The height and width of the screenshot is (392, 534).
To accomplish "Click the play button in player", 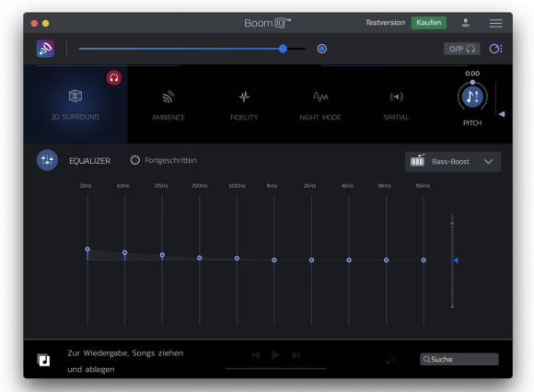I will (275, 355).
